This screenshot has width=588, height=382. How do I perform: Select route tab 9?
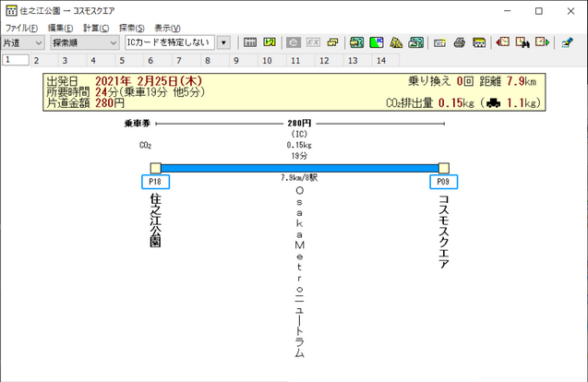[x=244, y=60]
